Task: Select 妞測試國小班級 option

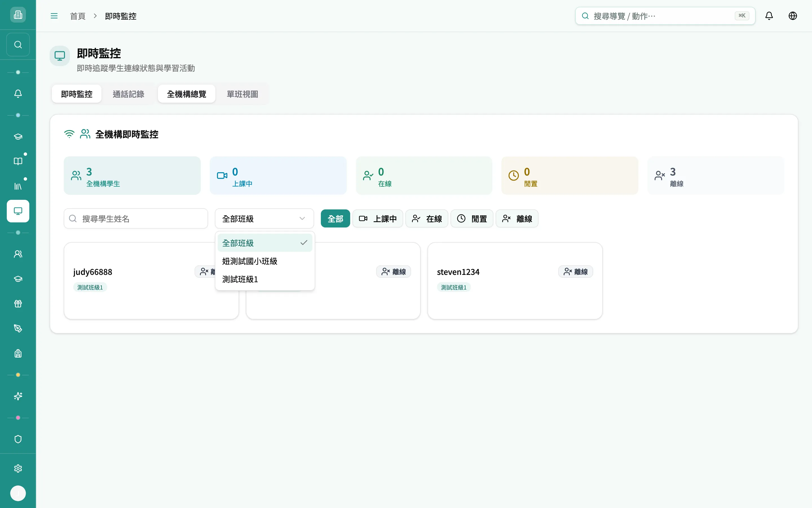Action: 265,261
